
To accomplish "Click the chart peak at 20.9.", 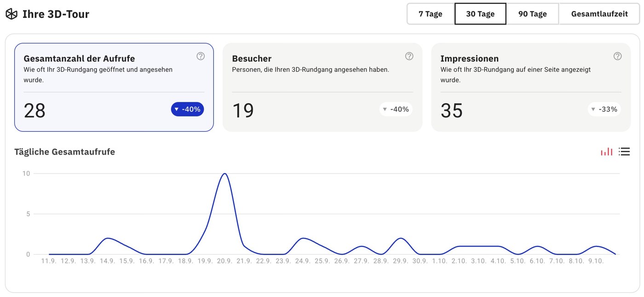I will (224, 174).
